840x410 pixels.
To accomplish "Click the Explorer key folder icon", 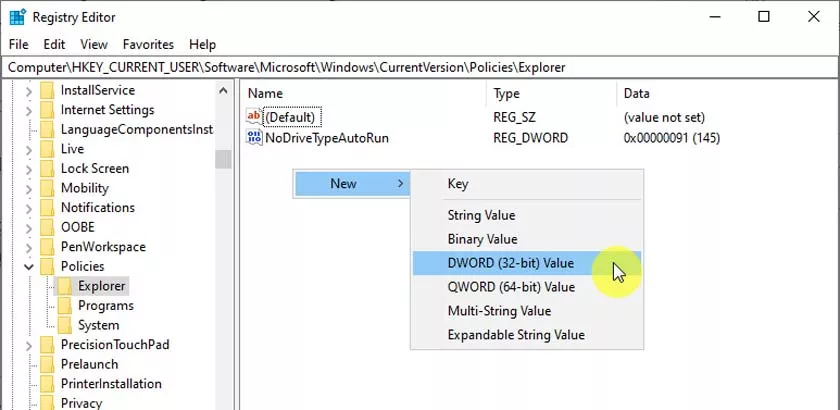I will (x=64, y=286).
